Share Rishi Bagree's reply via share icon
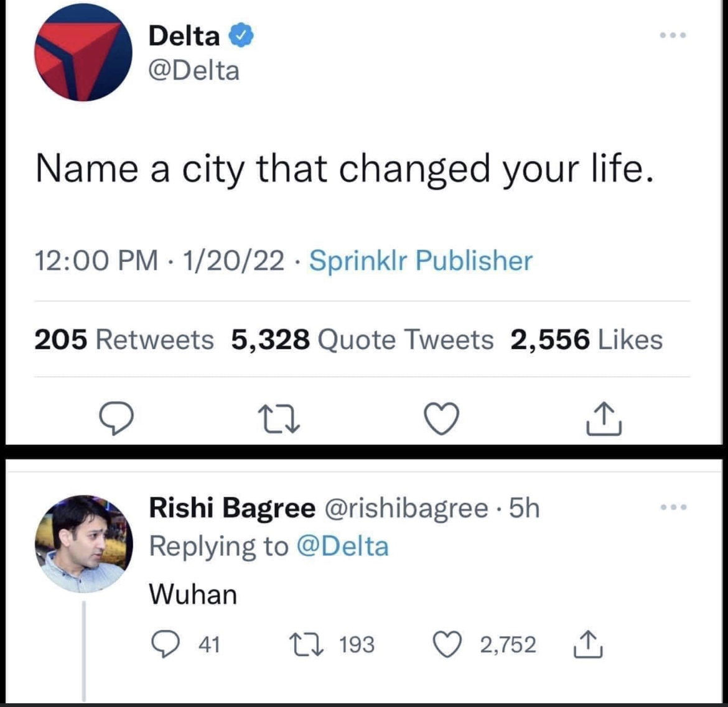728x707 pixels. coord(586,645)
